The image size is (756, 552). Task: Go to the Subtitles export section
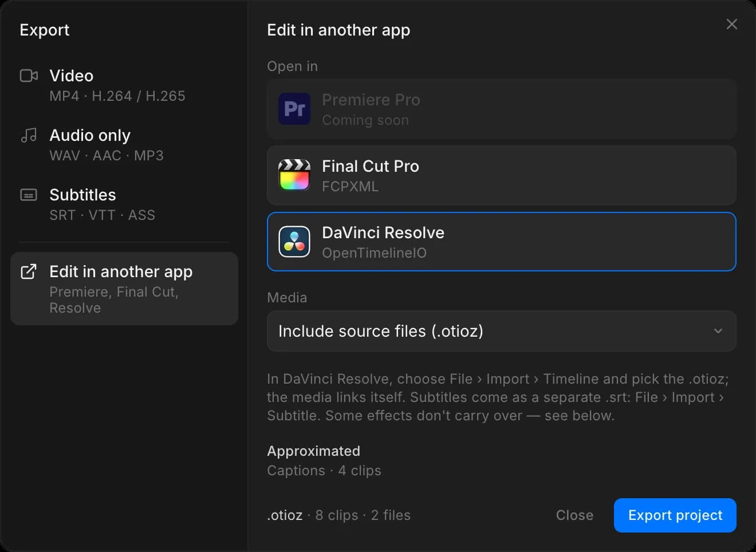point(124,205)
